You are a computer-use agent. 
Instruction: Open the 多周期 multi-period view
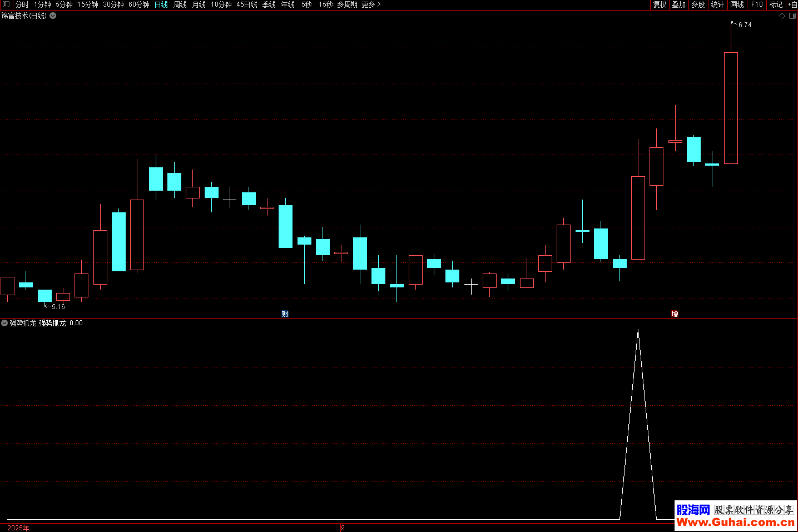[347, 4]
